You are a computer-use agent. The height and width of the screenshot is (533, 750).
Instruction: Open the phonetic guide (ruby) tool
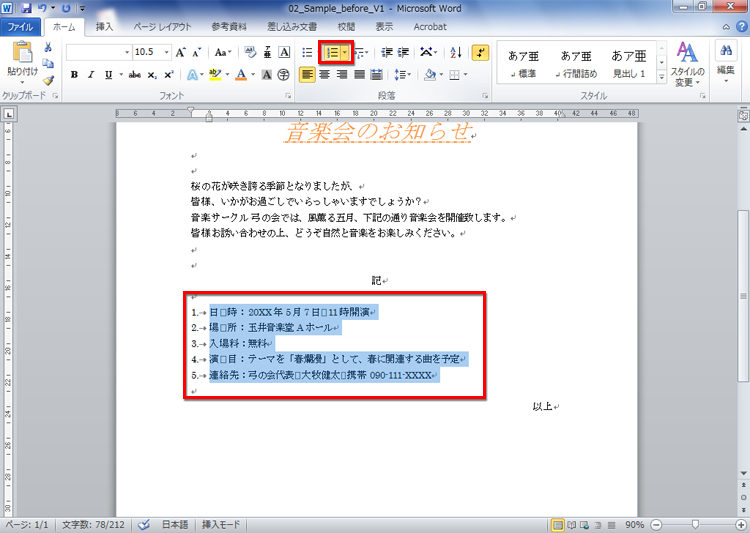(x=267, y=52)
